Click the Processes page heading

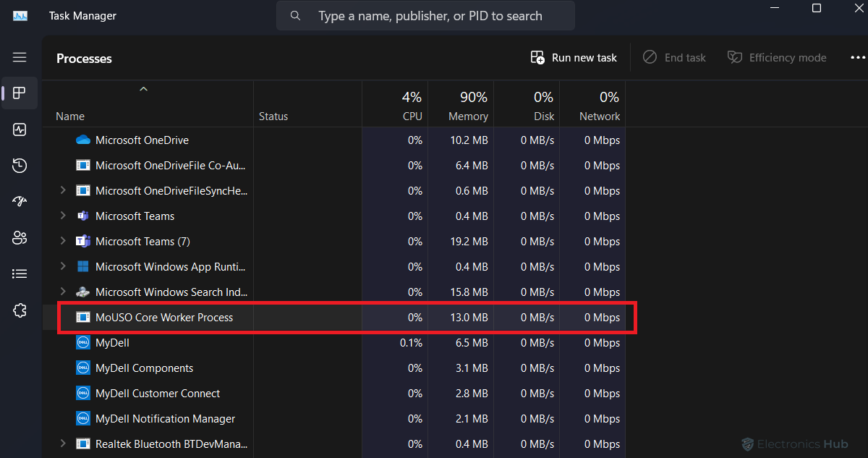(x=84, y=59)
